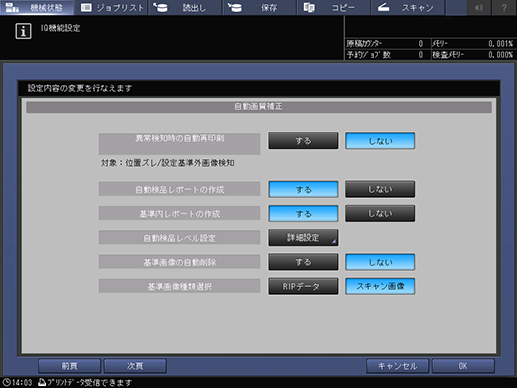
Task: Click the キャンセル button
Action: tap(397, 366)
